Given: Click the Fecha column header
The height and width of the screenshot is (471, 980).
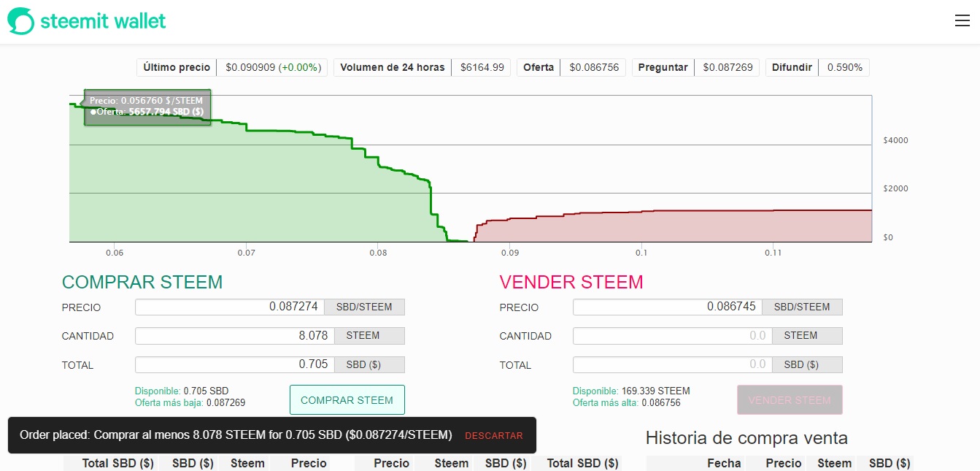Looking at the screenshot, I should pyautogui.click(x=724, y=463).
